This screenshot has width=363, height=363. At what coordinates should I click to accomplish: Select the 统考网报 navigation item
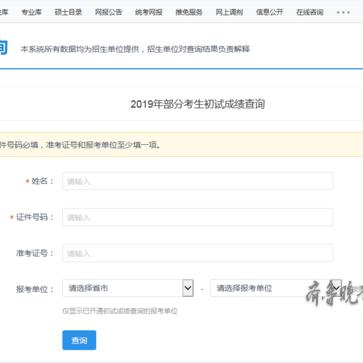coord(149,12)
